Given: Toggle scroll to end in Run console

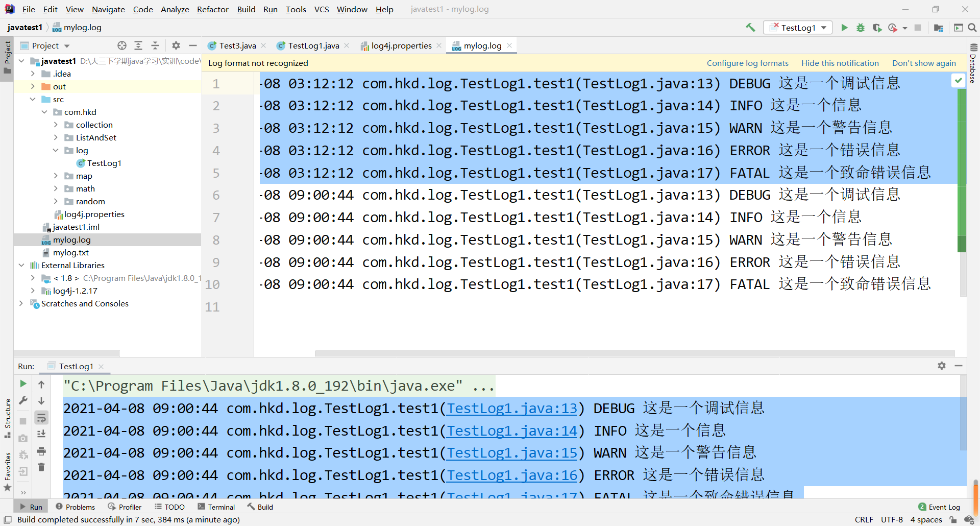Looking at the screenshot, I should coord(41,434).
